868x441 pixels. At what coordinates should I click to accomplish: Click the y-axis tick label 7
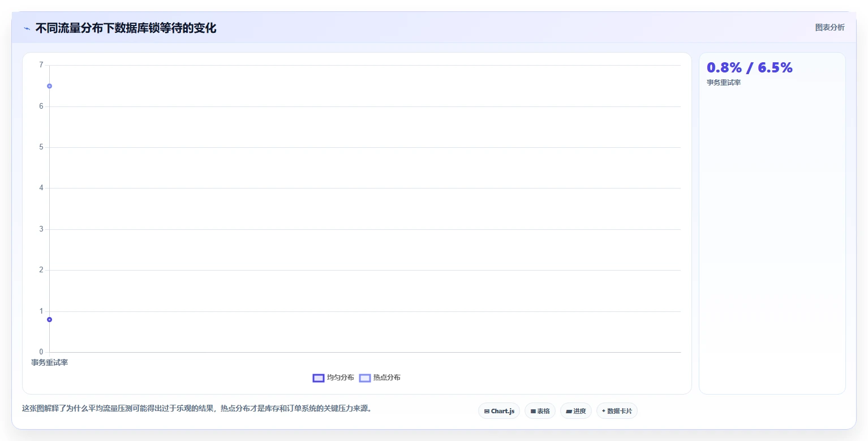(41, 65)
